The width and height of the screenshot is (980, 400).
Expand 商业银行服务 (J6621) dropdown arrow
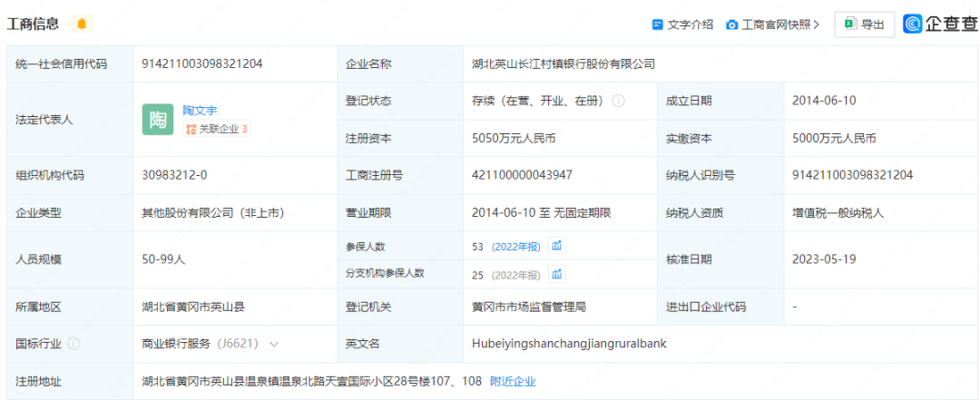pos(274,344)
